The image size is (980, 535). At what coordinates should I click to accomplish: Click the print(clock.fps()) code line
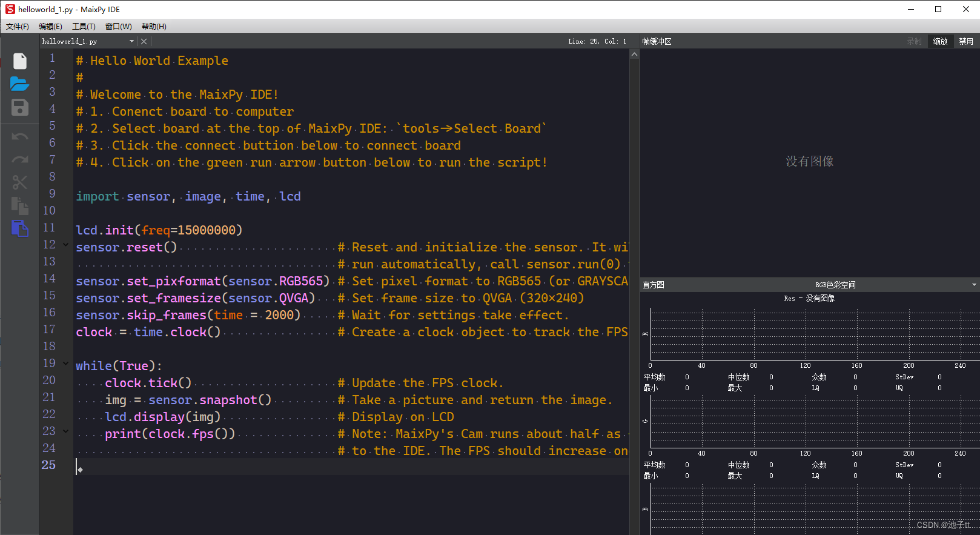click(x=170, y=434)
